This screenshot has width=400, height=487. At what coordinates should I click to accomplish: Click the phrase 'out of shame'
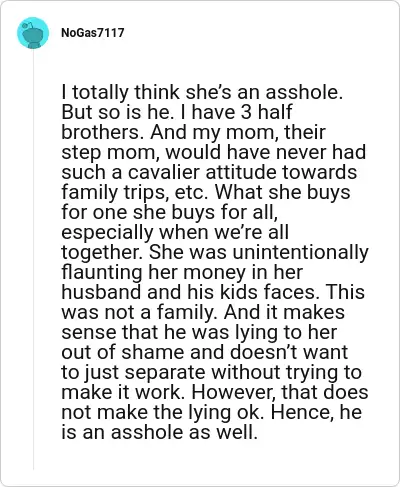pos(123,352)
